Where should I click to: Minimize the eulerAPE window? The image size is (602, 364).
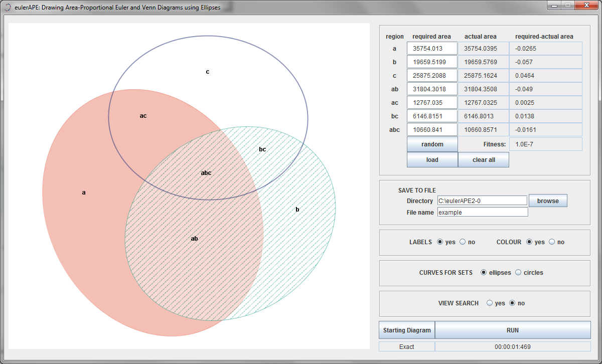coord(554,5)
